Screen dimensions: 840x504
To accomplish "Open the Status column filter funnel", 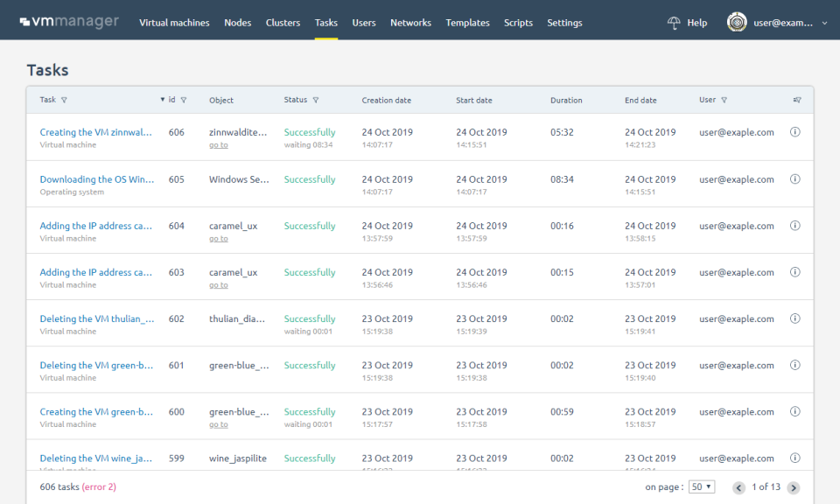I will click(x=316, y=100).
